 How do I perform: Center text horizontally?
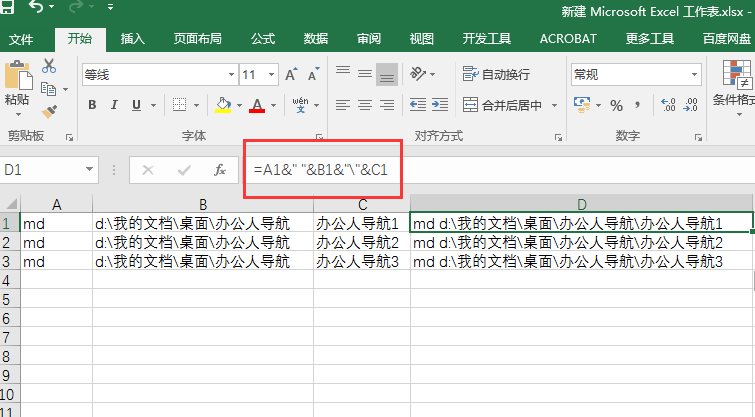point(365,105)
